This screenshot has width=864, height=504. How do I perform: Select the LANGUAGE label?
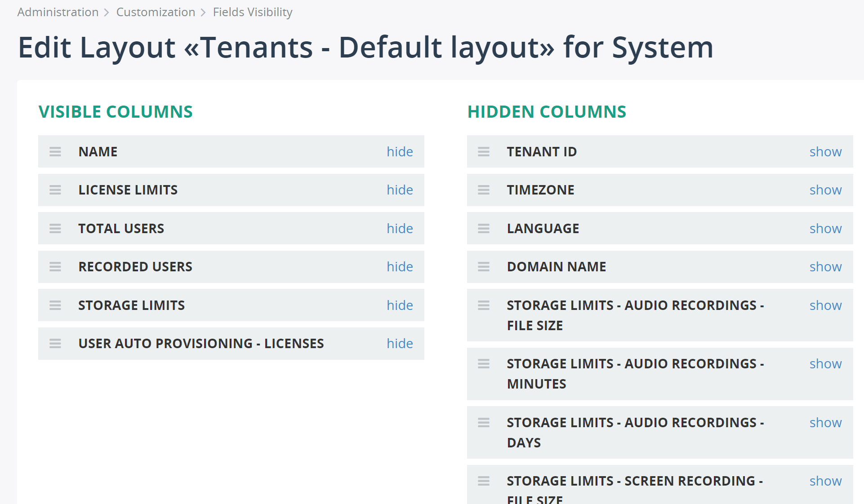(x=543, y=229)
